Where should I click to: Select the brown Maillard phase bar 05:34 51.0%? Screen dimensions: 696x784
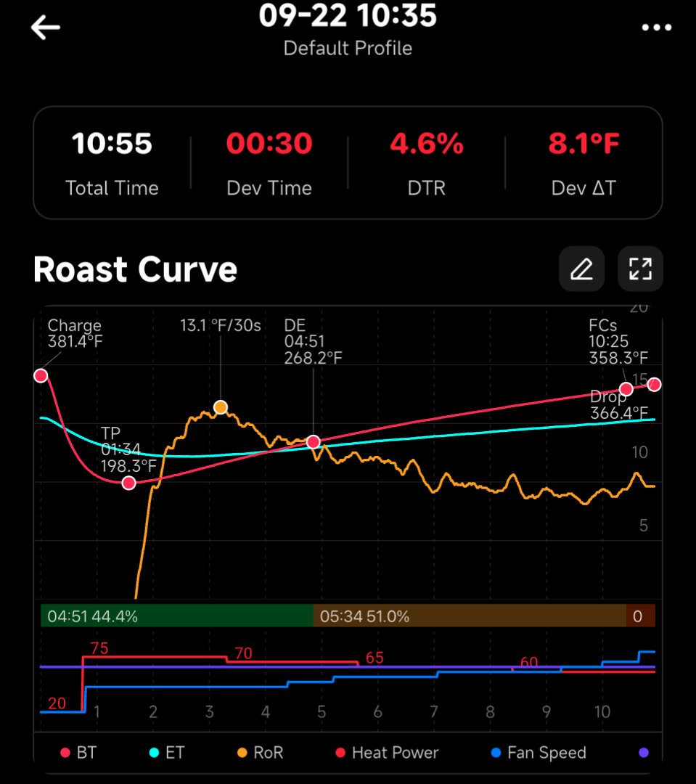point(470,616)
